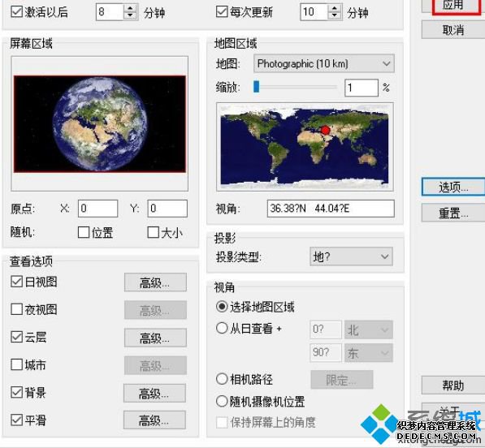This screenshot has height=448, width=485.
Task: Click the 激活以后 minutes value field
Action: click(110, 12)
